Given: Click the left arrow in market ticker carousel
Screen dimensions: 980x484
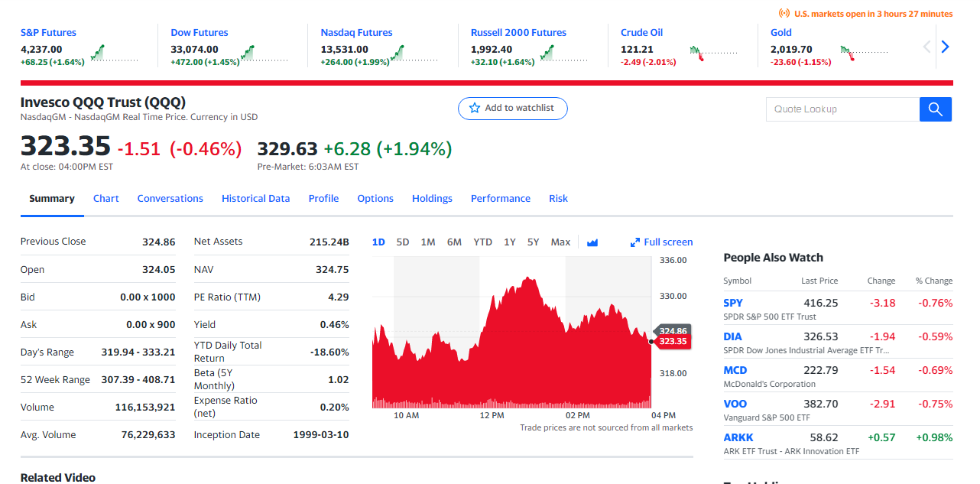Looking at the screenshot, I should point(927,47).
